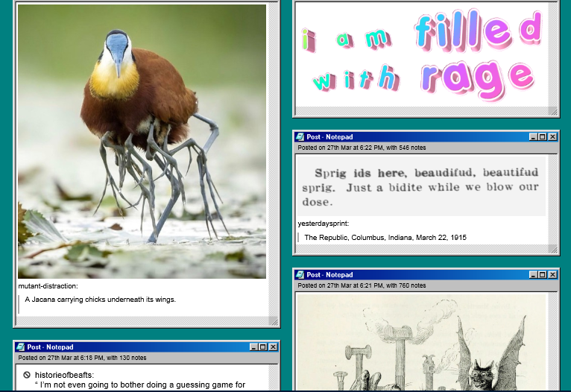Open 'Posted on 27th Mar at 6:21 PM' permalink

click(362, 285)
